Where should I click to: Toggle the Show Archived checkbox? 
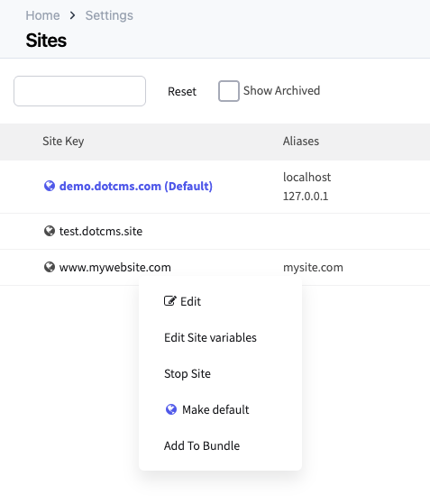click(x=228, y=91)
